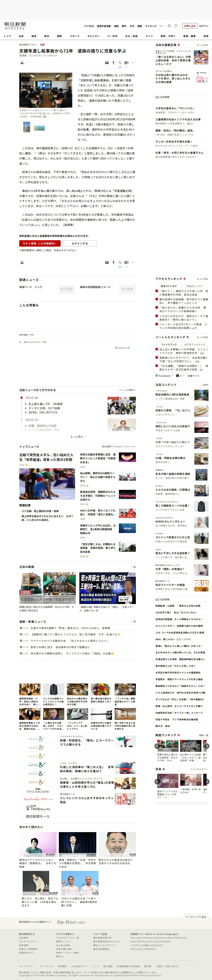Select the はてなブックマーク ranking tab
The width and height of the screenshot is (212, 980).
(x=195, y=344)
